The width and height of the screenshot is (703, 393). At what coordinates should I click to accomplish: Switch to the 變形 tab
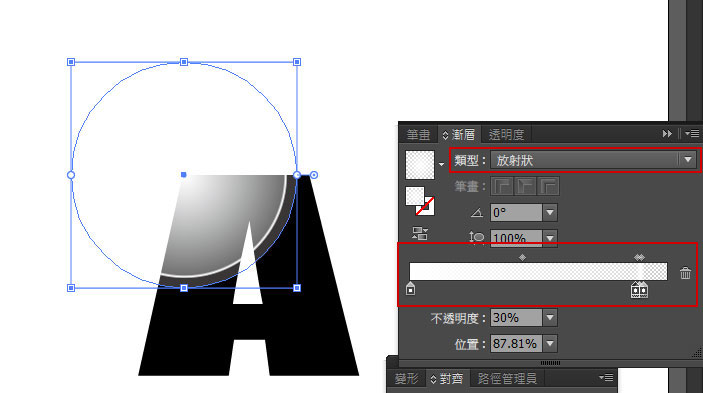click(x=406, y=379)
